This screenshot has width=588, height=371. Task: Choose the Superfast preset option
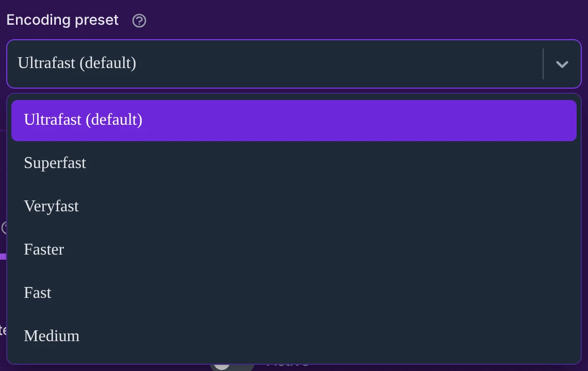293,163
